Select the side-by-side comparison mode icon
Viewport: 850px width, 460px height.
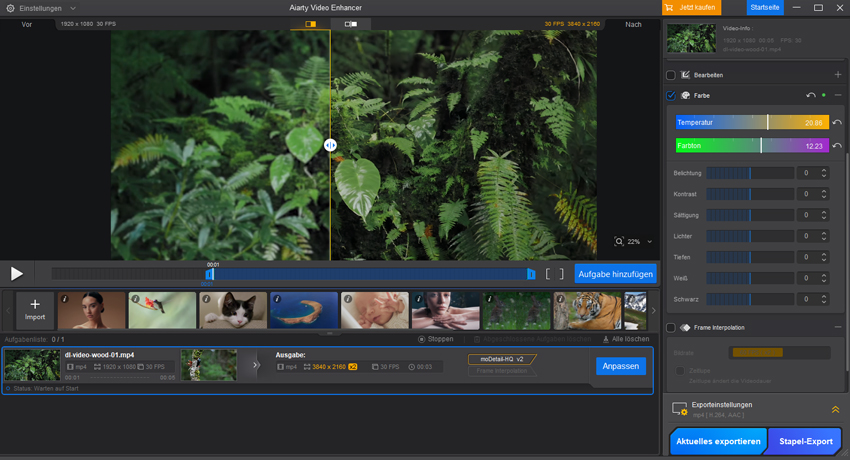351,24
